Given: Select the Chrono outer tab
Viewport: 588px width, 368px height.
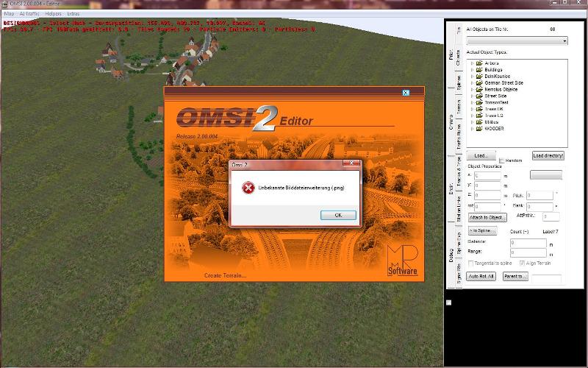Looking at the screenshot, I should [x=451, y=122].
